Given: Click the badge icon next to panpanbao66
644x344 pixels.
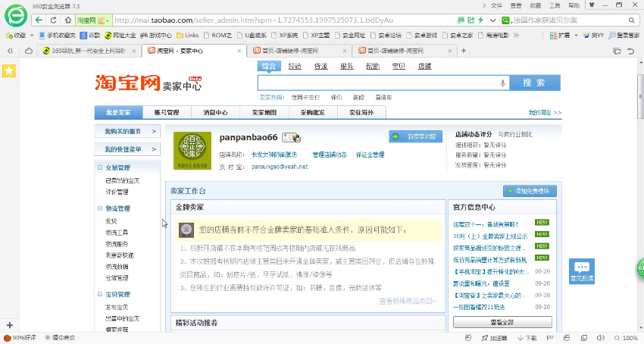Looking at the screenshot, I should [x=292, y=138].
